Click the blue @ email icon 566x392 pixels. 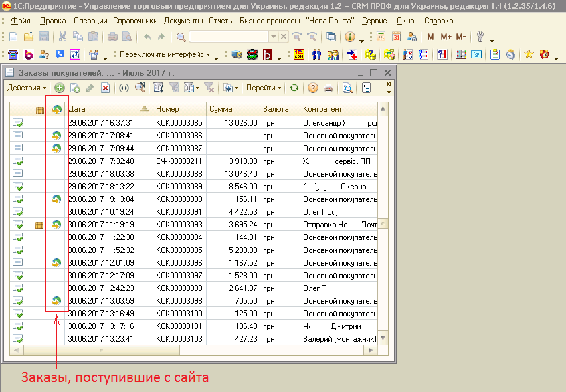[476, 54]
